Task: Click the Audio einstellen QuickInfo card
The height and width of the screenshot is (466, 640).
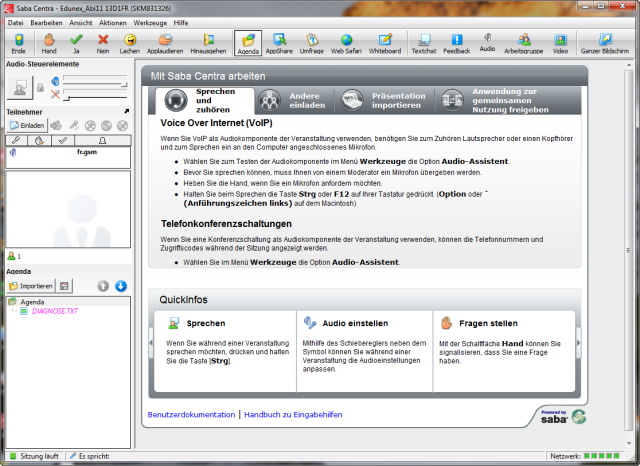Action: [364, 351]
